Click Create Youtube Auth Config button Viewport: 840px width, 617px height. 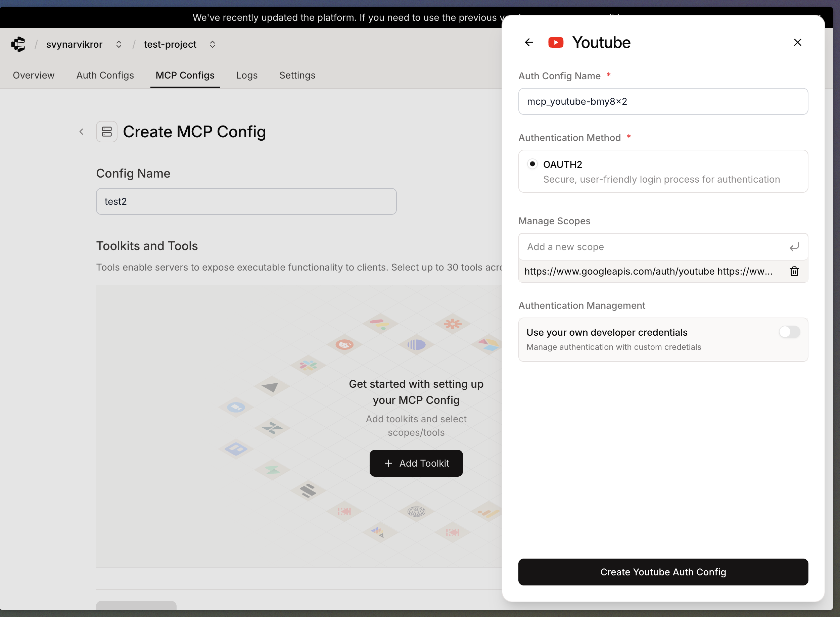point(663,572)
